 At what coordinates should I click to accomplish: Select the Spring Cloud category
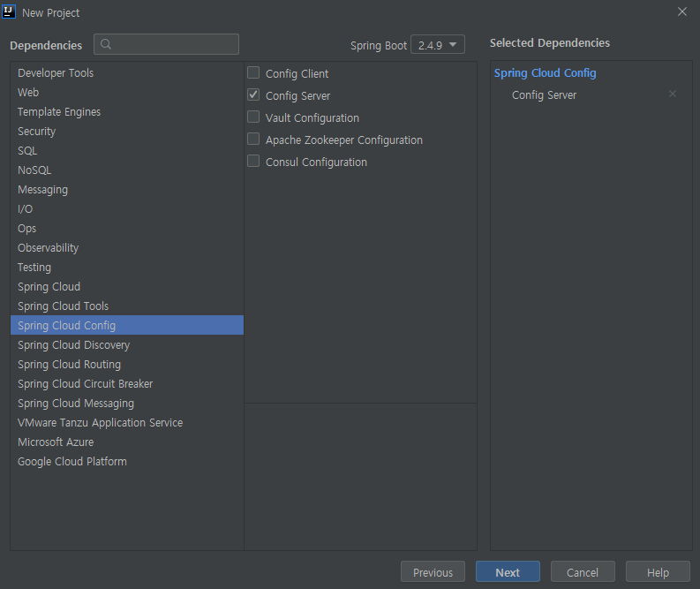click(127, 287)
